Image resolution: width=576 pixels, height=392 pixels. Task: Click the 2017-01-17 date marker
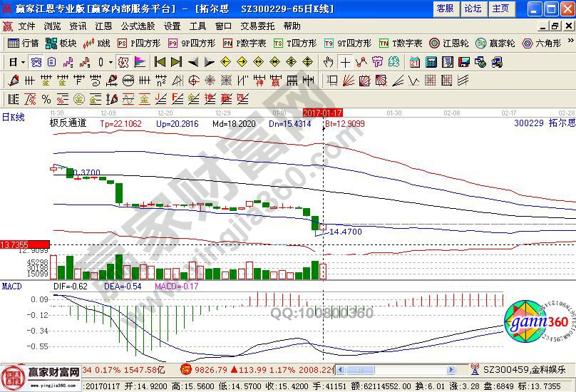click(x=323, y=113)
